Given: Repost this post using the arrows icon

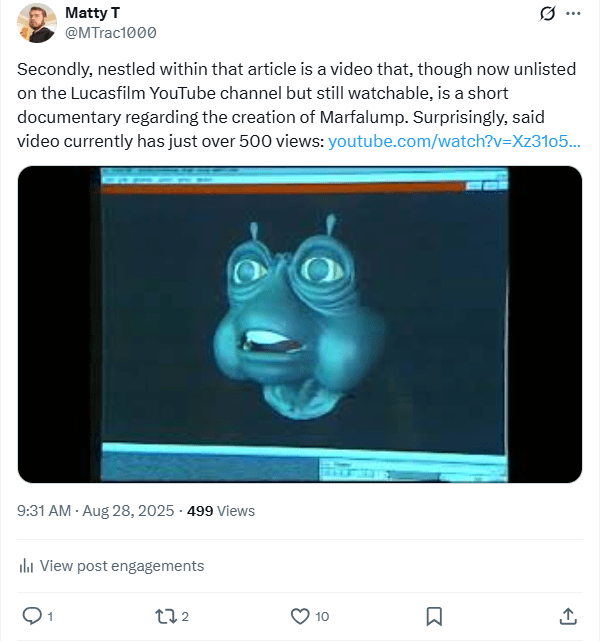Looking at the screenshot, I should pos(163,615).
